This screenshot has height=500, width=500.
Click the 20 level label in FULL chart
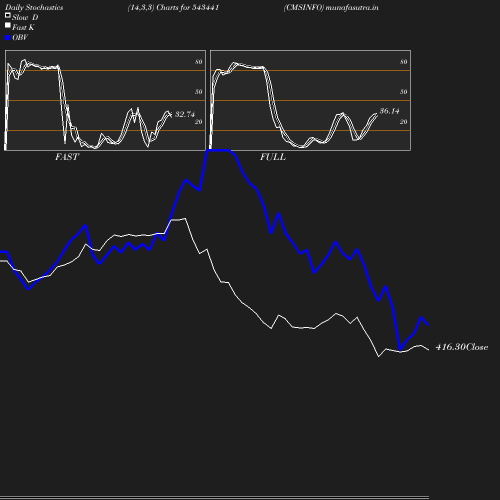click(x=404, y=122)
